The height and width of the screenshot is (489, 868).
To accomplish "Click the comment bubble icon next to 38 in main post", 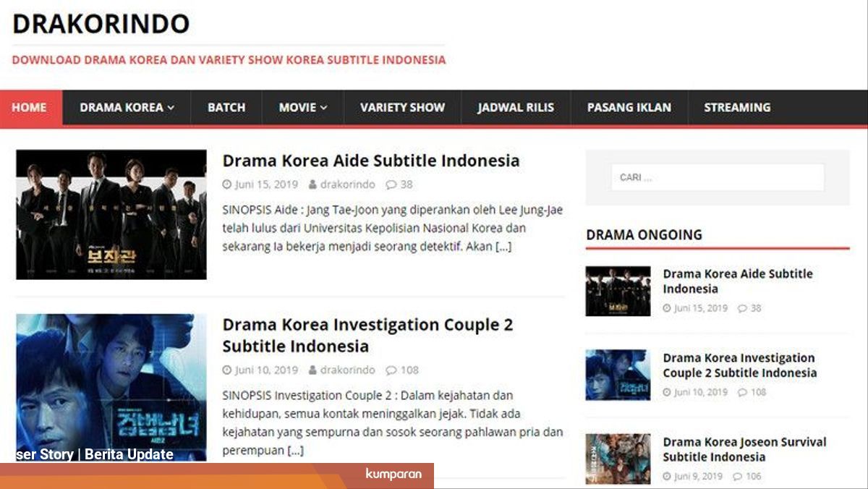I will [x=391, y=184].
